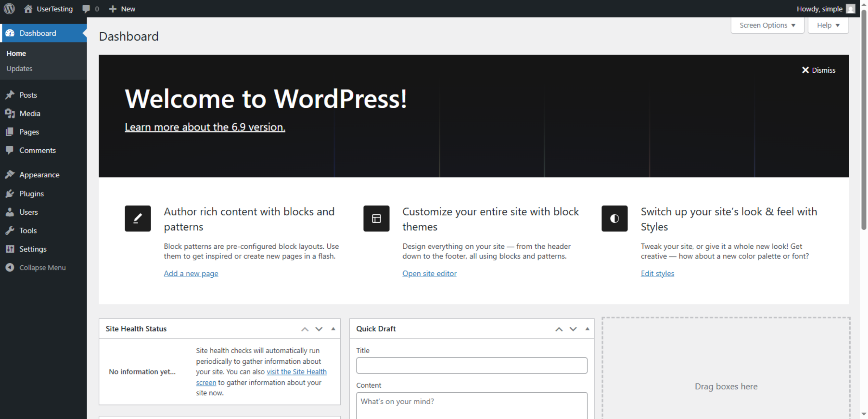Collapse the Quick Draft widget
This screenshot has width=868, height=419.
(587, 329)
